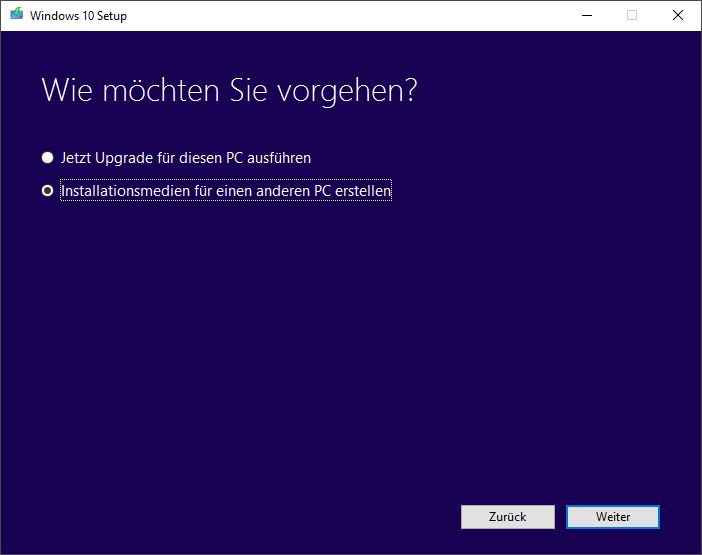Continue setup by clicking Weiter
This screenshot has height=555, width=702.
(613, 517)
